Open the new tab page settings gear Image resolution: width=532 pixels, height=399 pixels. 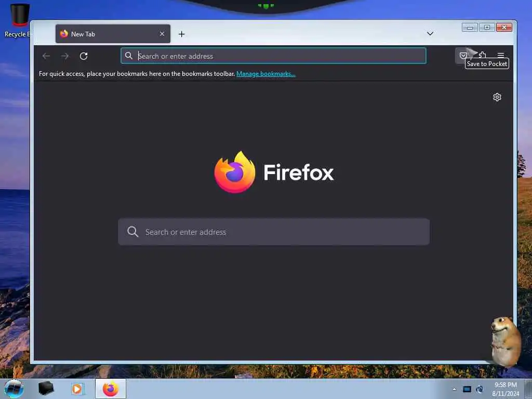click(497, 97)
